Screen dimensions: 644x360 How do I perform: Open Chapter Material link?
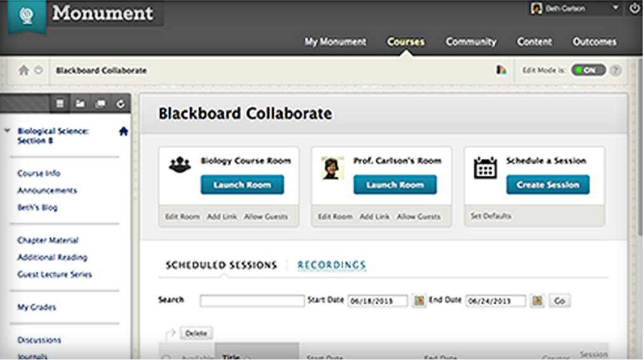click(x=48, y=240)
